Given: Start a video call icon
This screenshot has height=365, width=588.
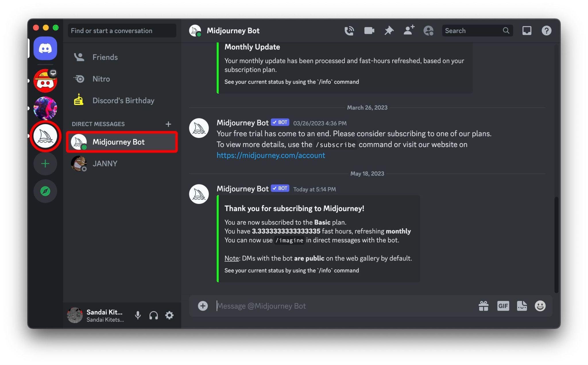Looking at the screenshot, I should coord(369,30).
